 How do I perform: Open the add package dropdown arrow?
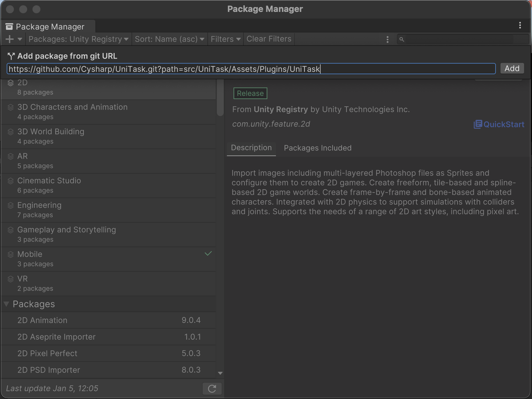(x=20, y=39)
